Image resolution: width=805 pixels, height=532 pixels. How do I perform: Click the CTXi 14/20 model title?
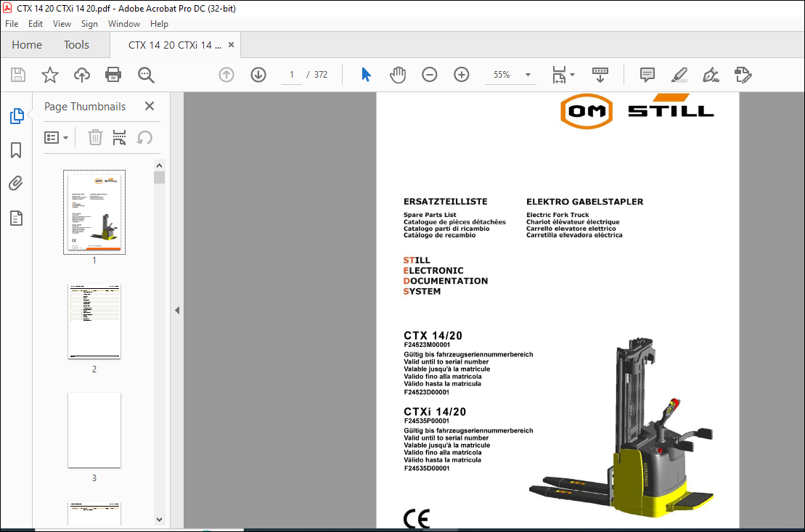[x=435, y=412]
